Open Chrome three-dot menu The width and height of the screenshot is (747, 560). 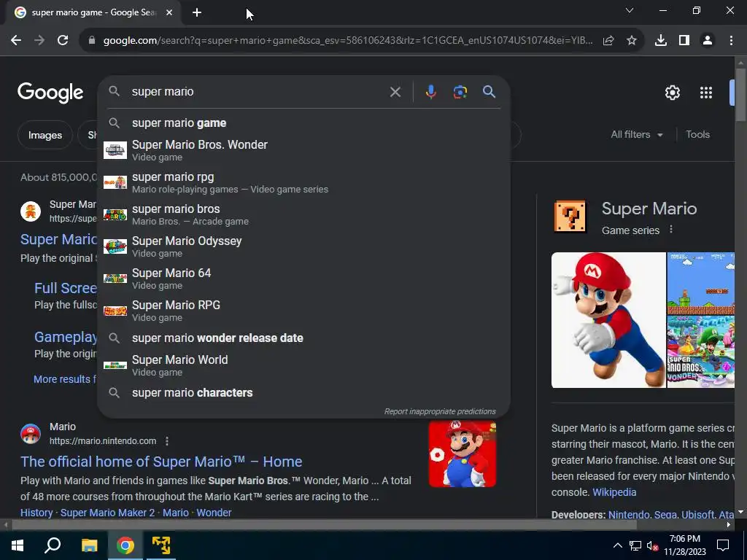tap(731, 41)
